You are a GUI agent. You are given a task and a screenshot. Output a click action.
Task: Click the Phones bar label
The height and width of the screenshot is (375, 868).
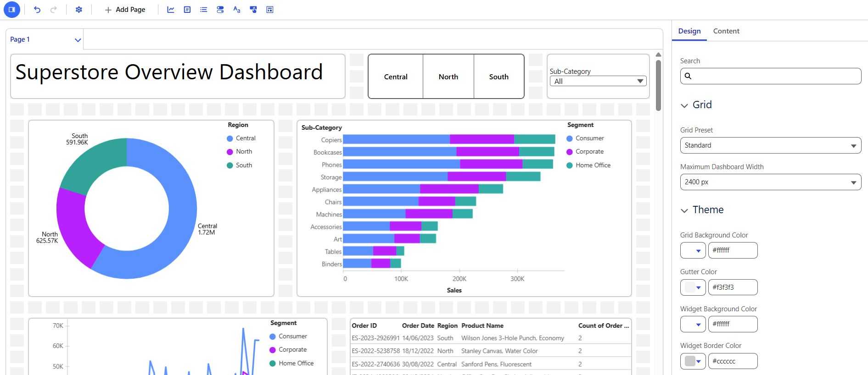click(332, 165)
